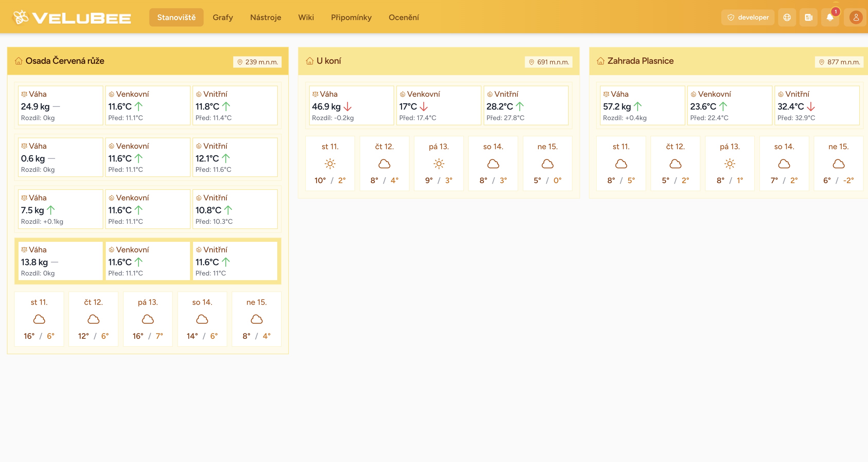Viewport: 868px width, 462px height.
Task: Select the highlighted 13.8 kg hive card
Action: click(x=60, y=261)
